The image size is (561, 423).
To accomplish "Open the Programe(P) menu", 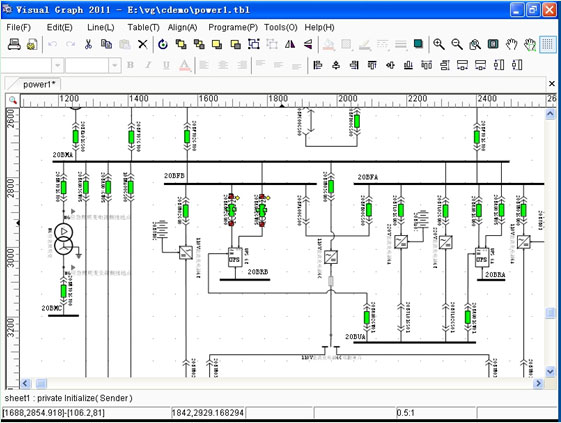I will (x=233, y=27).
